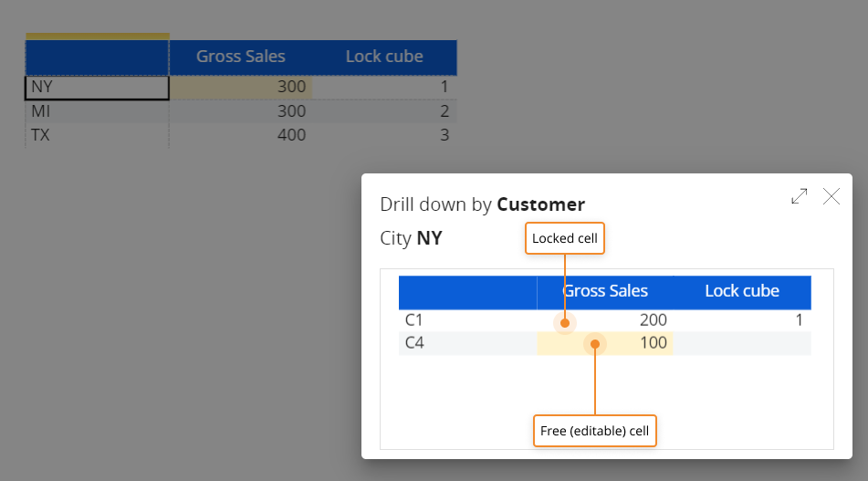Click Gross Sales column header in main table

point(241,57)
